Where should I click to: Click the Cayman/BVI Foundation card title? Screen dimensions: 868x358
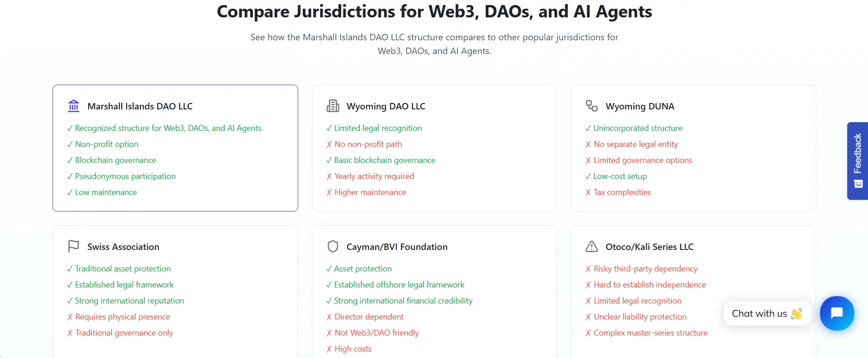tap(396, 247)
